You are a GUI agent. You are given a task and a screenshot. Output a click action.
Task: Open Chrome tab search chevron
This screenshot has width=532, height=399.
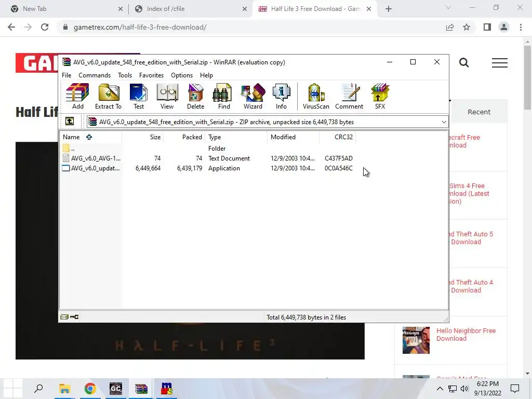(448, 7)
